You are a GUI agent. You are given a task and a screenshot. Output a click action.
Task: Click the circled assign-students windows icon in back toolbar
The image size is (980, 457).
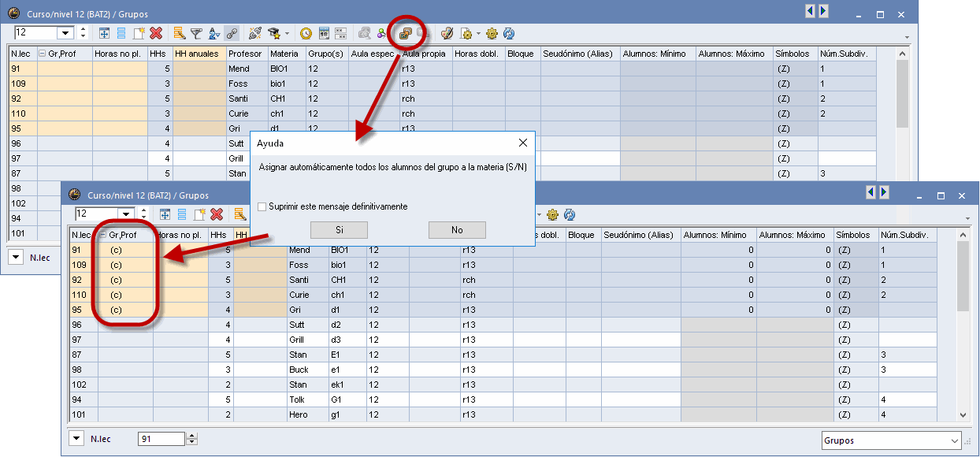[406, 33]
